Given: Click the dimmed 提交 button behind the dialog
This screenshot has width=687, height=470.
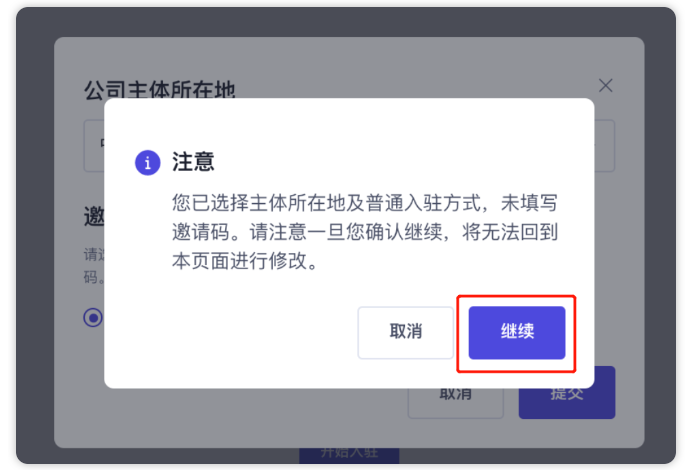Looking at the screenshot, I should pos(567,404).
